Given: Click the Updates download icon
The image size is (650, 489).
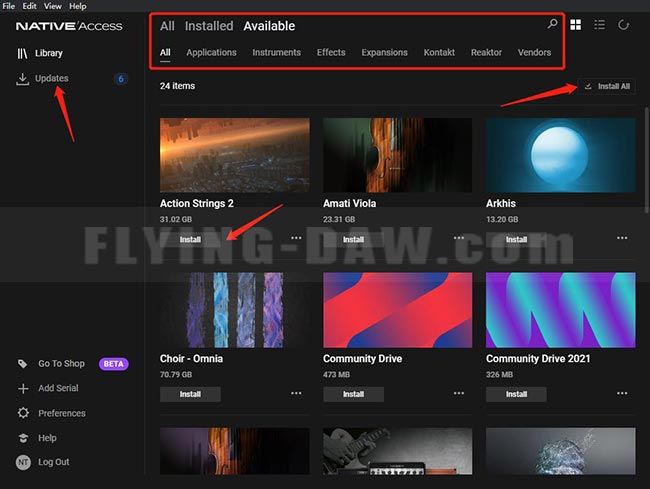Looking at the screenshot, I should (x=22, y=79).
